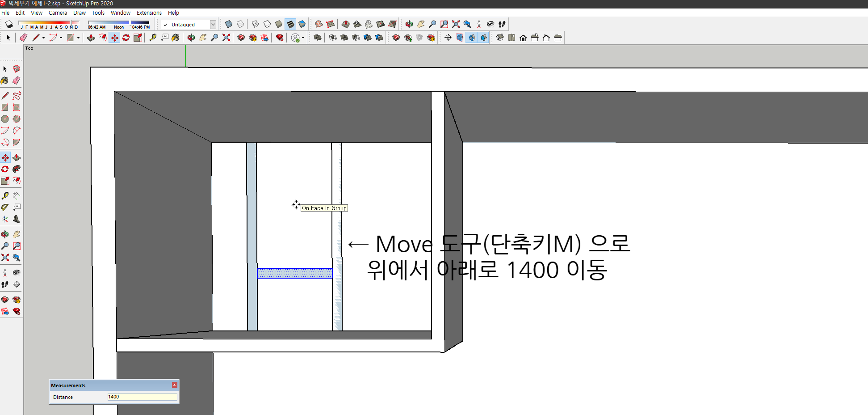
Task: Select the Paint Bucket tool
Action: click(5, 80)
